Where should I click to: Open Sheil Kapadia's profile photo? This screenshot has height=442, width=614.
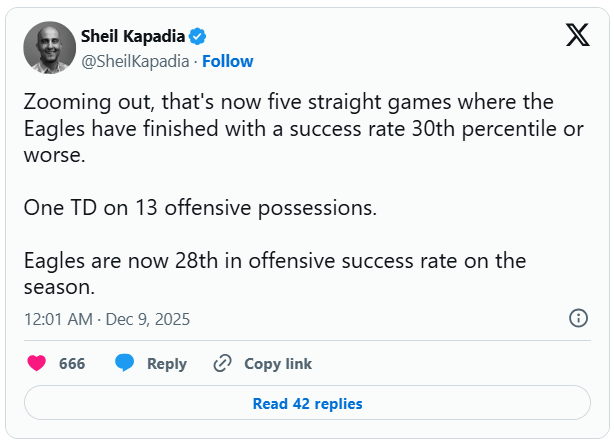click(x=49, y=48)
